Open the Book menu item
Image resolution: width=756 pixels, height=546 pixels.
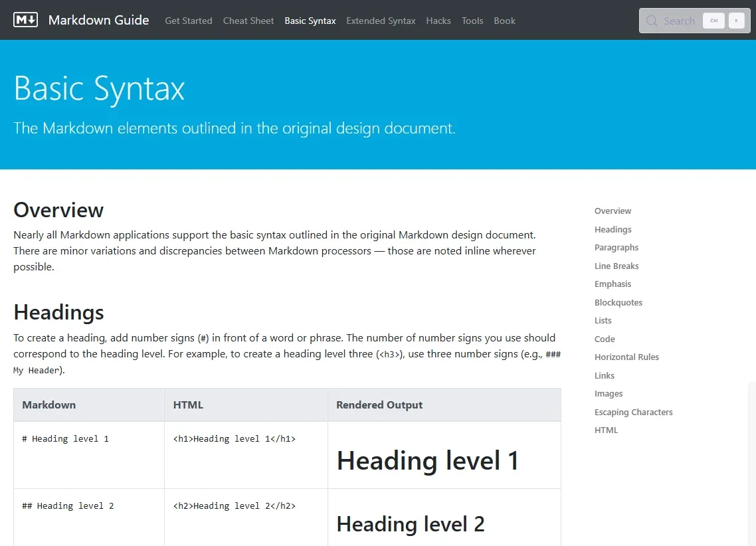(504, 21)
